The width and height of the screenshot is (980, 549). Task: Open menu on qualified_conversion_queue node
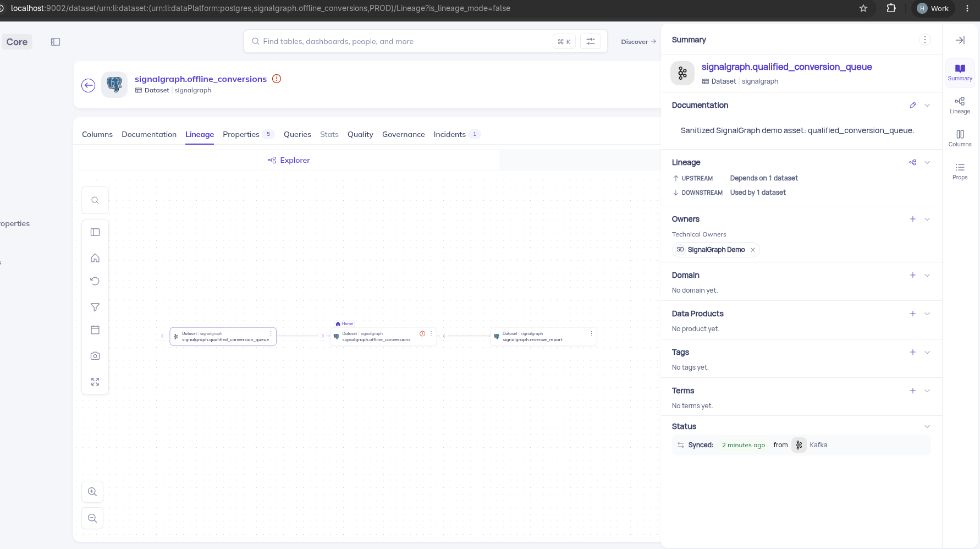pos(271,334)
